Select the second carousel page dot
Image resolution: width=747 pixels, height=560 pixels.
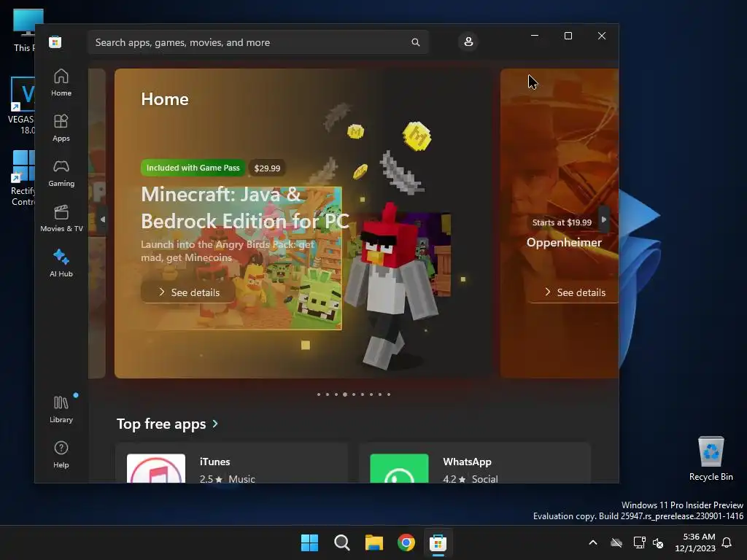tap(328, 394)
